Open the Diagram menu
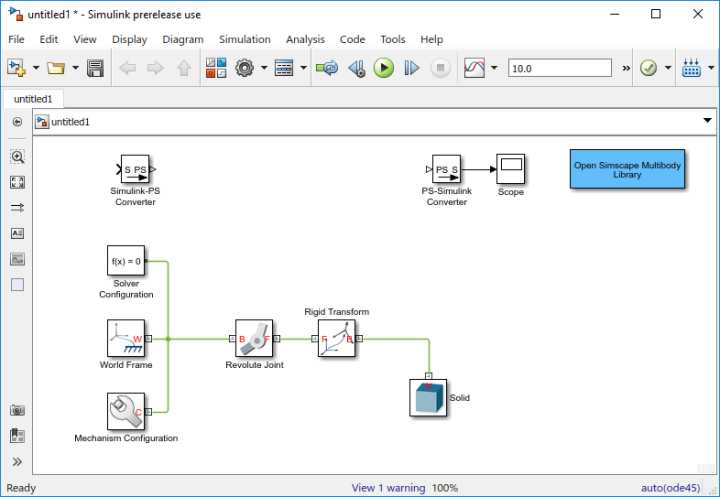Screen dimensions: 720x497 click(x=183, y=40)
